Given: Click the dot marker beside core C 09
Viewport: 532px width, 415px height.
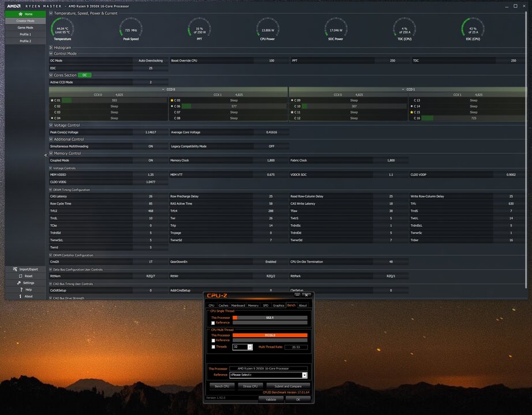Looking at the screenshot, I should (292, 100).
